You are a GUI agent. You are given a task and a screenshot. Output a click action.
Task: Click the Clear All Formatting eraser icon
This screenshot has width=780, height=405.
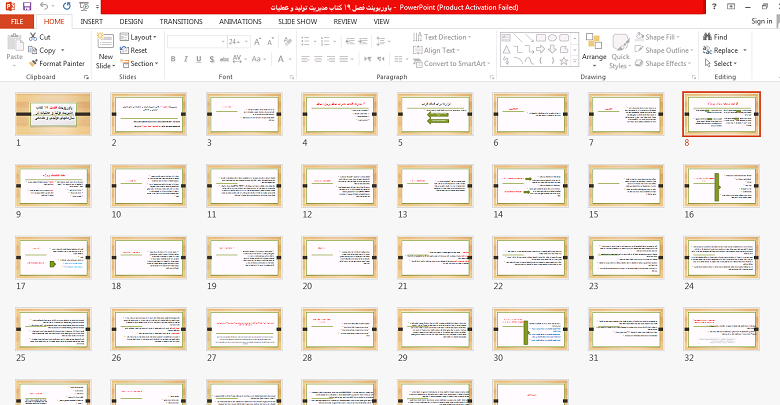[x=288, y=42]
